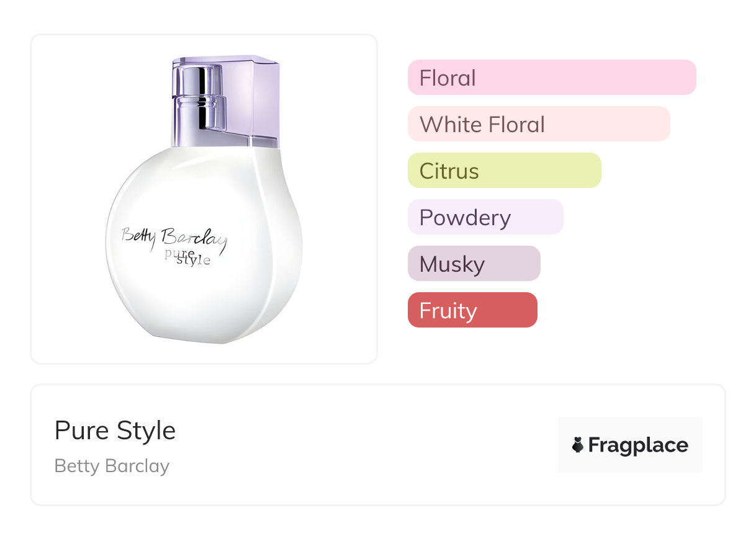The height and width of the screenshot is (536, 756).
Task: Select the Powdery accord bar
Action: (485, 217)
